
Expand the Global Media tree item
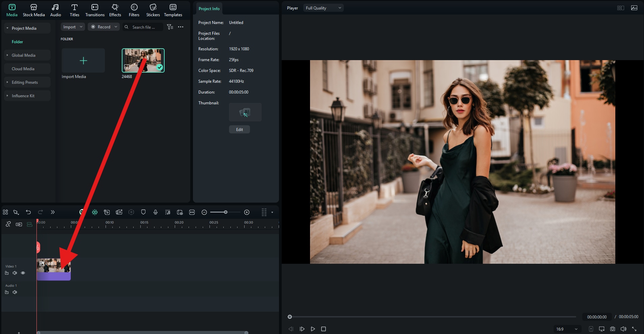click(x=7, y=55)
